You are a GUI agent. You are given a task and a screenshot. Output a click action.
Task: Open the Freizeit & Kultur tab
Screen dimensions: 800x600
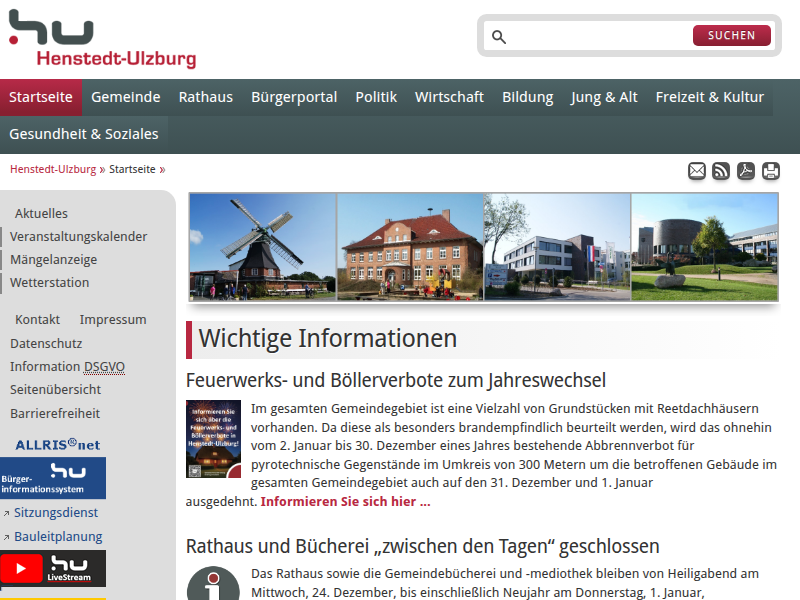(710, 97)
